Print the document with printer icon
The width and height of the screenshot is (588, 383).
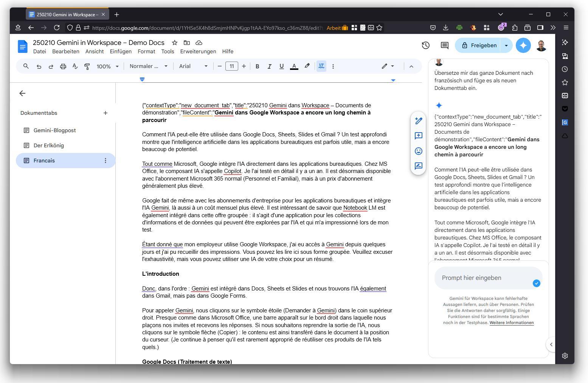click(63, 66)
